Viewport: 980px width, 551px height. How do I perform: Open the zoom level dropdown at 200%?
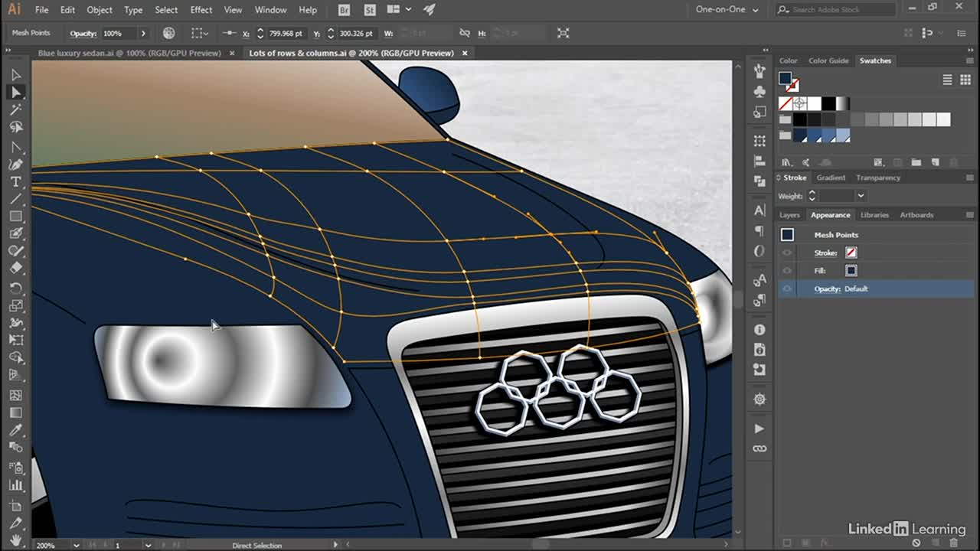(x=76, y=545)
